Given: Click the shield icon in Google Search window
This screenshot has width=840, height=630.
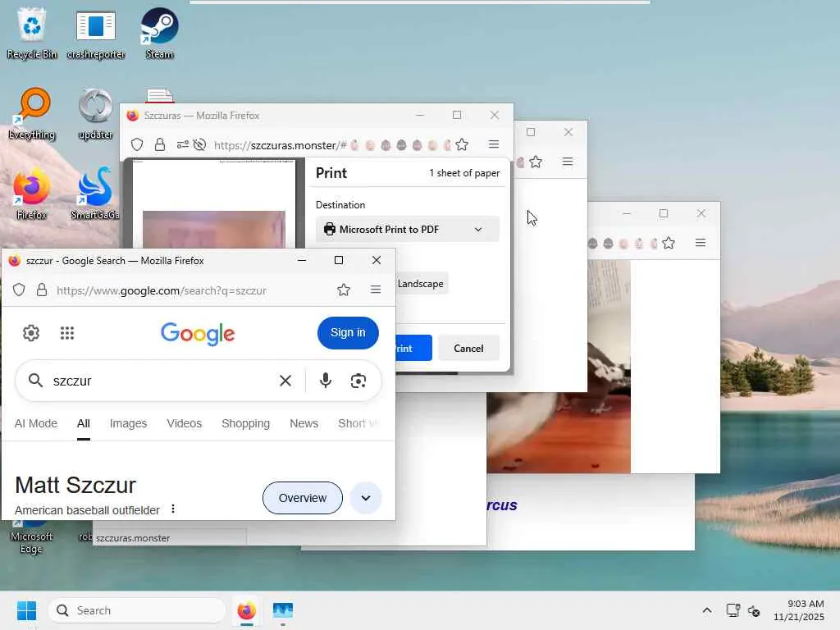Looking at the screenshot, I should (19, 290).
